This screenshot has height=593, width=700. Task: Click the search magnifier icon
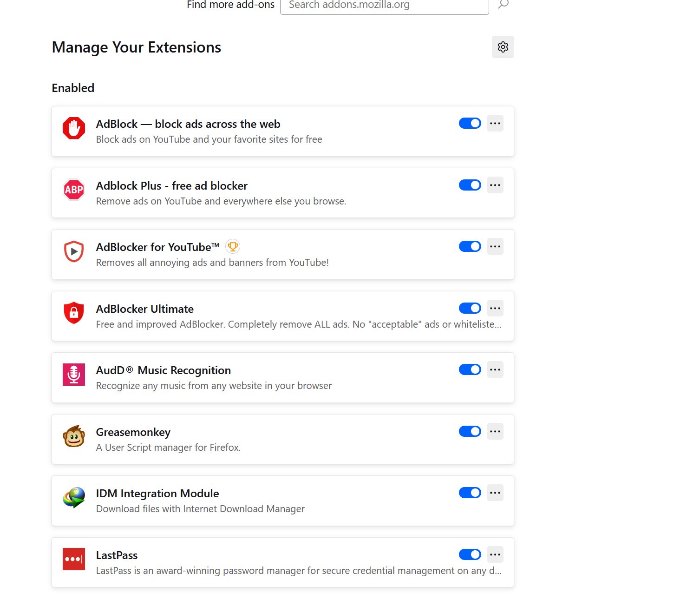click(x=504, y=5)
